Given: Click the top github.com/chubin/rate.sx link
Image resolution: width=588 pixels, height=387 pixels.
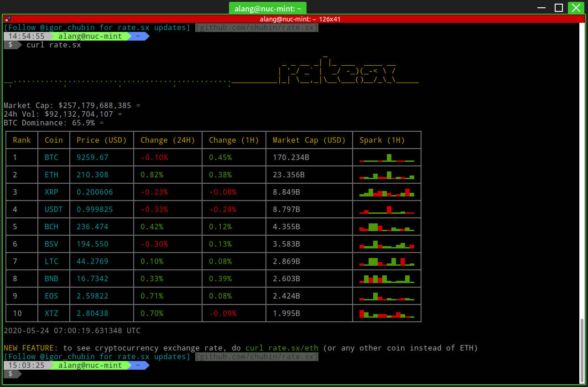Looking at the screenshot, I should (x=256, y=27).
